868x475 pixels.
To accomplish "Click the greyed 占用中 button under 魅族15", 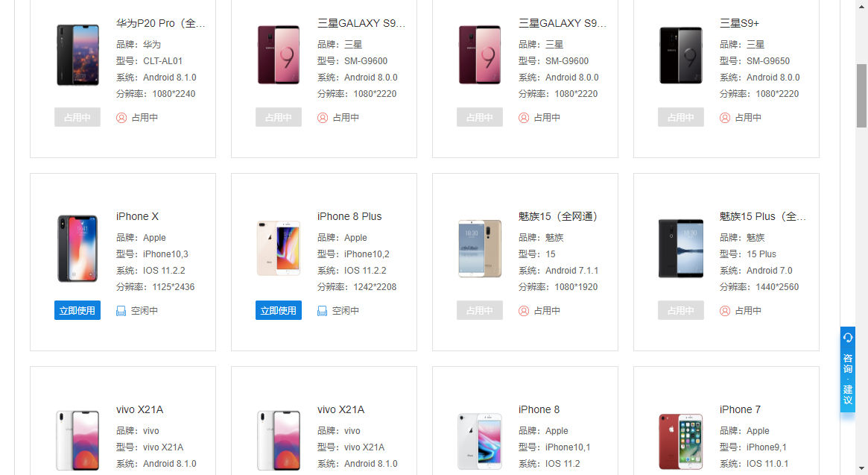I will pyautogui.click(x=479, y=310).
